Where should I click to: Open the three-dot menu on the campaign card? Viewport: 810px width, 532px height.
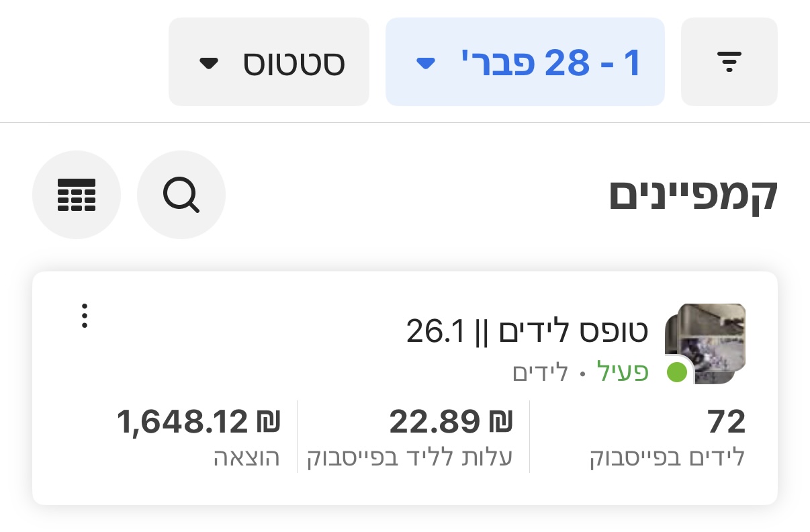point(84,314)
